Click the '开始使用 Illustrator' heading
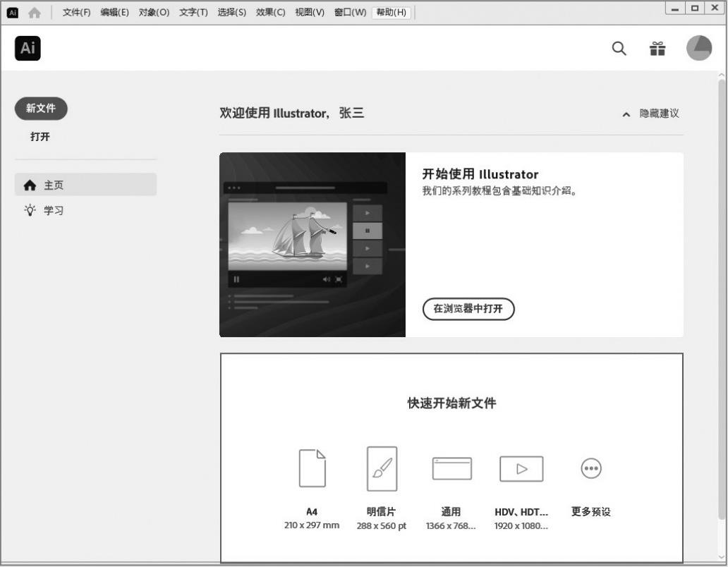728x567 pixels. (x=480, y=174)
